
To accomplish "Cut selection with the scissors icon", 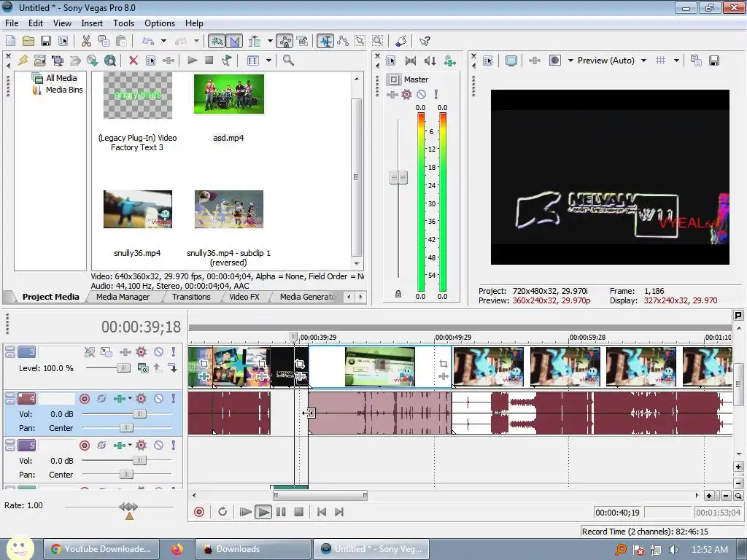I will [86, 41].
